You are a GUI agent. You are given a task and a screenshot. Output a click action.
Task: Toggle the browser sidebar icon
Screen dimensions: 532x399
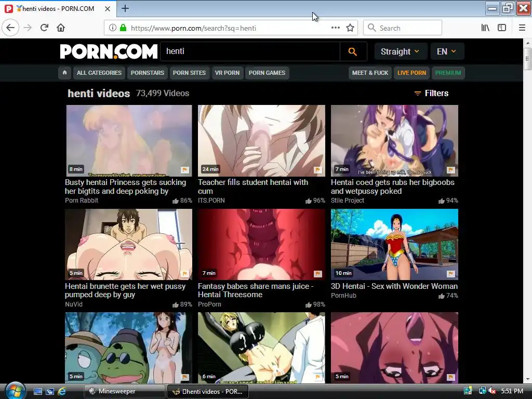tap(502, 28)
